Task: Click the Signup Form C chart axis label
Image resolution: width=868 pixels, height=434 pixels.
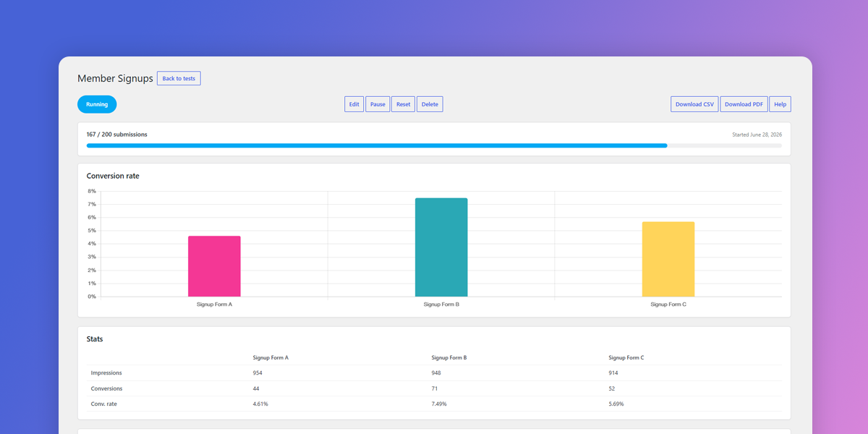Action: [x=668, y=305]
